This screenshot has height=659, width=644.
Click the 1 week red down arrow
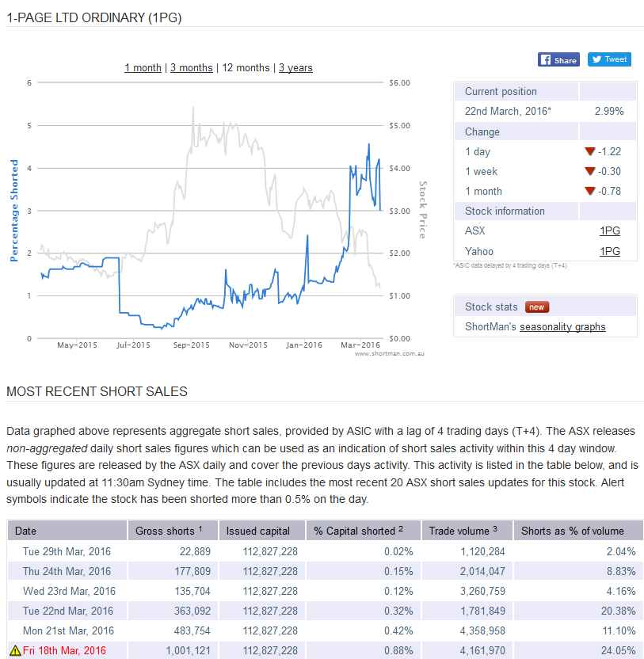pyautogui.click(x=590, y=171)
